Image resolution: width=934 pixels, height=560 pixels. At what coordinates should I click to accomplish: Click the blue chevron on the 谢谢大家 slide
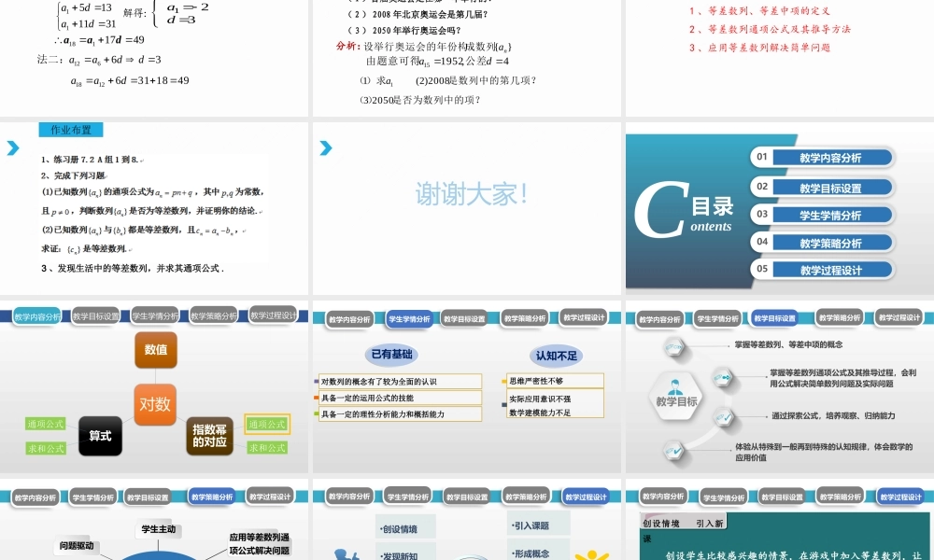pos(326,148)
